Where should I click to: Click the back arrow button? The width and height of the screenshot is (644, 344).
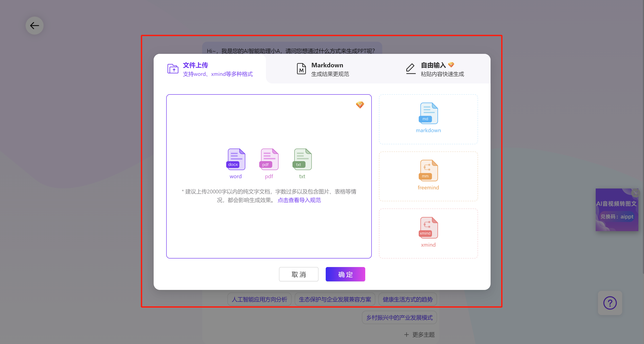pyautogui.click(x=35, y=26)
